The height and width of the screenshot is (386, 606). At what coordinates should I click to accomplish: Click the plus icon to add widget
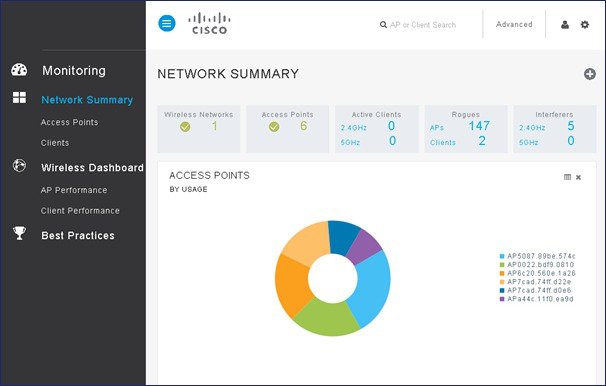point(590,74)
